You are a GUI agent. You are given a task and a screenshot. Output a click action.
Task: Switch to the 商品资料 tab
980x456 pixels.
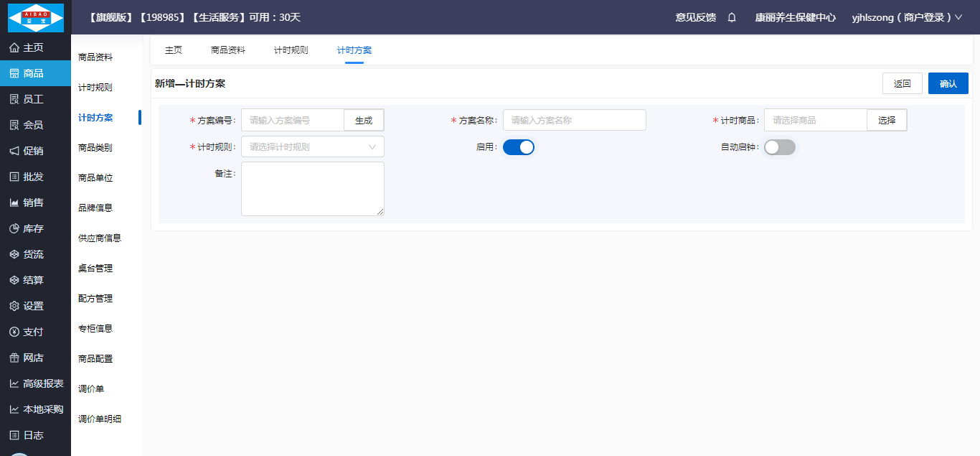click(228, 50)
